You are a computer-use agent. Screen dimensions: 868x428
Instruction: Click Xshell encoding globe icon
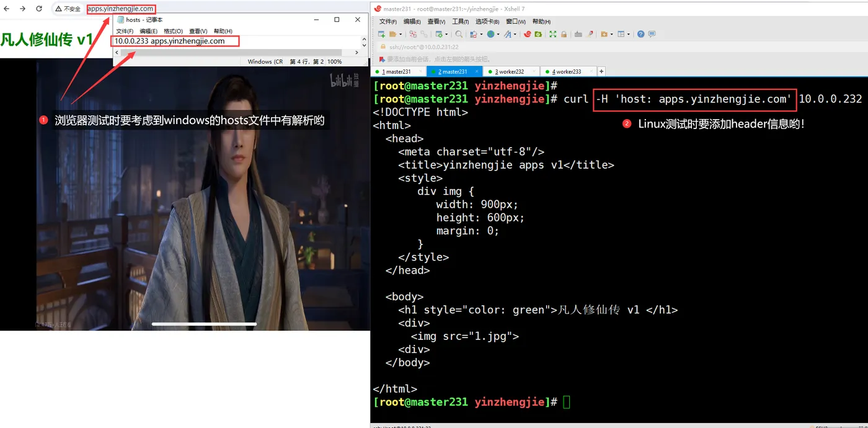tap(490, 34)
